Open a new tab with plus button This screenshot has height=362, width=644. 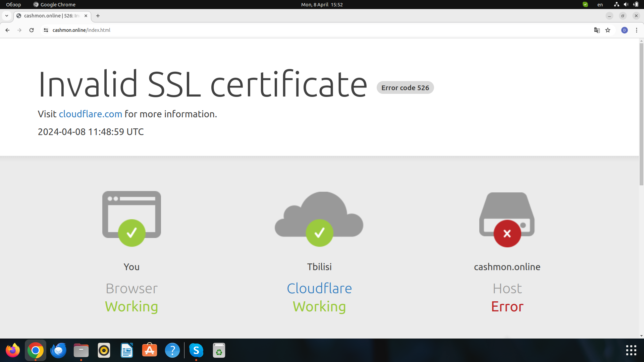pos(98,16)
